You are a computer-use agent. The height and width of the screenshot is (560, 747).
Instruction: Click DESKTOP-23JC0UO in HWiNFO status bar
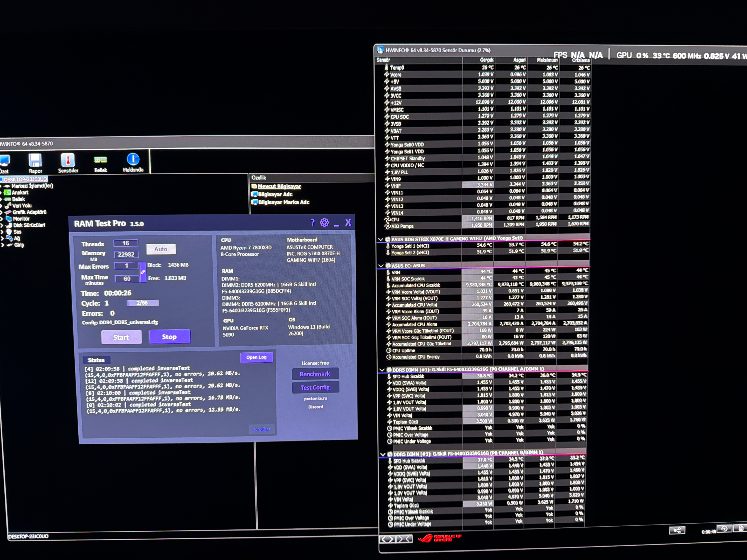tap(28, 536)
